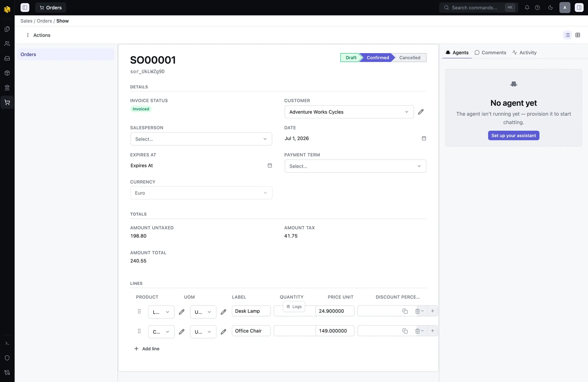Open product dropdown on Office Chair line
The height and width of the screenshot is (382, 588).
(161, 332)
